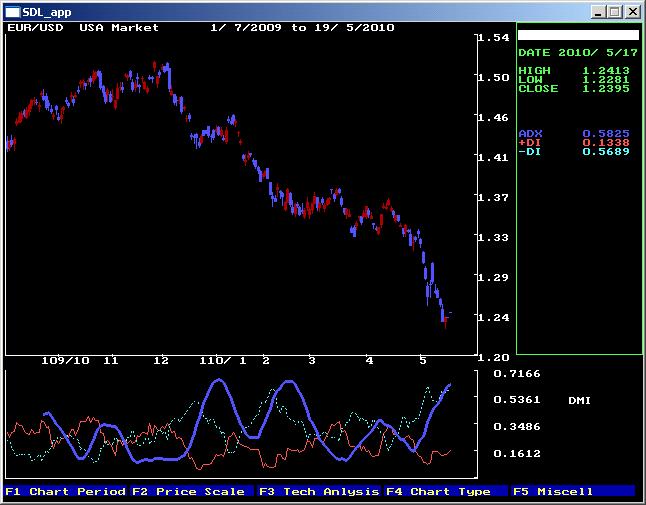Minimize the SDL_app window
Screen dimensions: 646x505
[x=598, y=12]
